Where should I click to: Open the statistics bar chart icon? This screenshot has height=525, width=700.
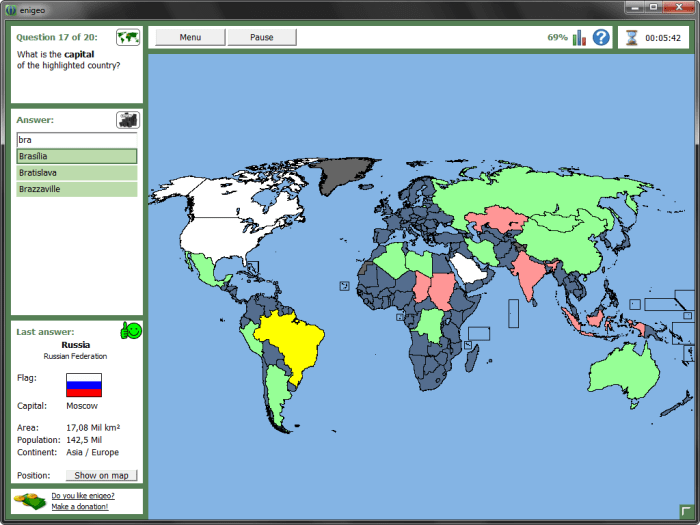click(579, 38)
